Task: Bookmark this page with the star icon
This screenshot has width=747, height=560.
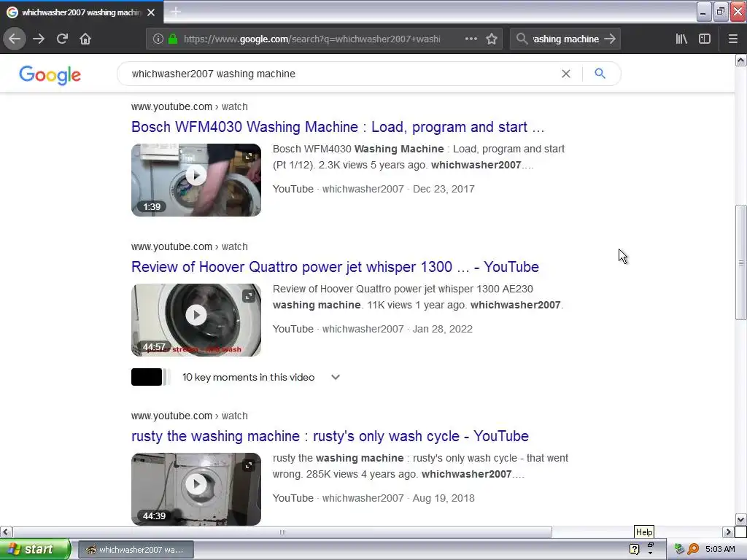Action: click(x=492, y=39)
